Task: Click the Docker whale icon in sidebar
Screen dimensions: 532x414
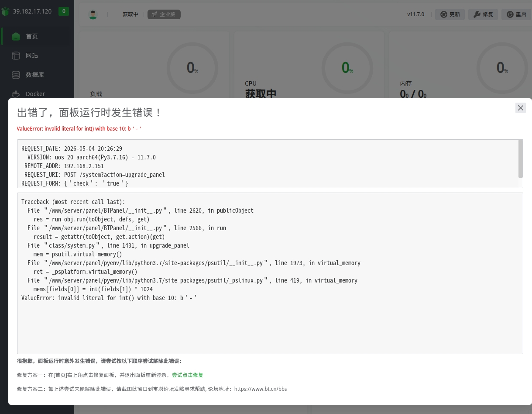Action: (x=16, y=94)
